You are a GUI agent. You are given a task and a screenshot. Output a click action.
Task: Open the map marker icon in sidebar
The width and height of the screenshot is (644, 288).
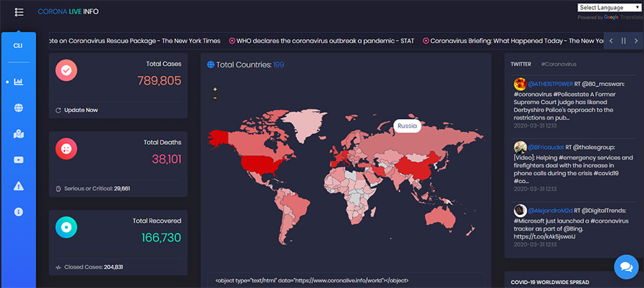click(x=19, y=134)
